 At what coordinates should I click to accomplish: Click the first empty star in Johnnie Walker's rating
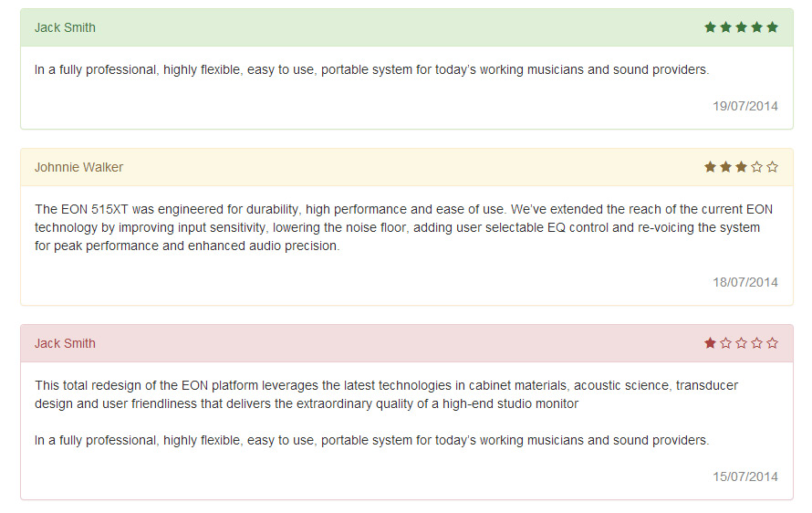[757, 167]
